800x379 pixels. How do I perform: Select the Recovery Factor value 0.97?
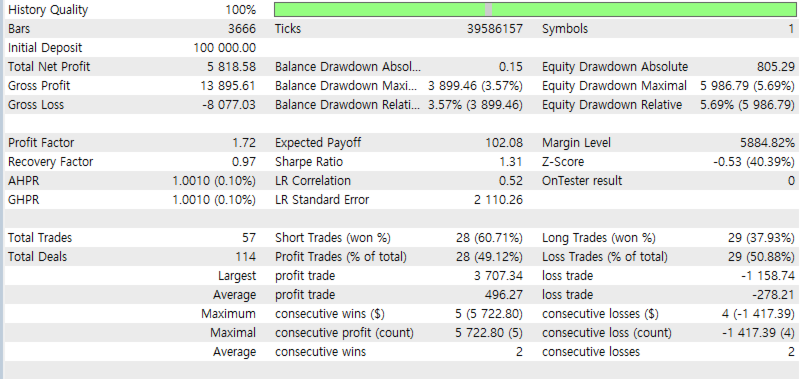coord(244,162)
